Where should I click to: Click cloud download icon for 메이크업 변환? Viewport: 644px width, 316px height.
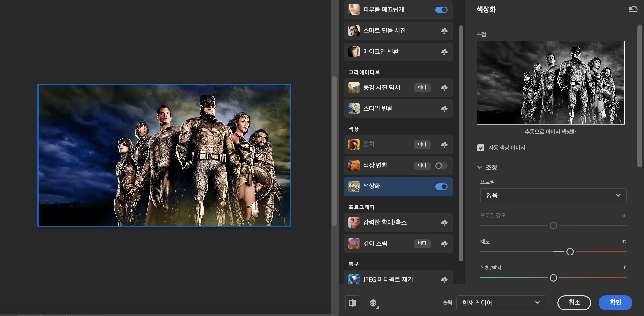coord(444,52)
